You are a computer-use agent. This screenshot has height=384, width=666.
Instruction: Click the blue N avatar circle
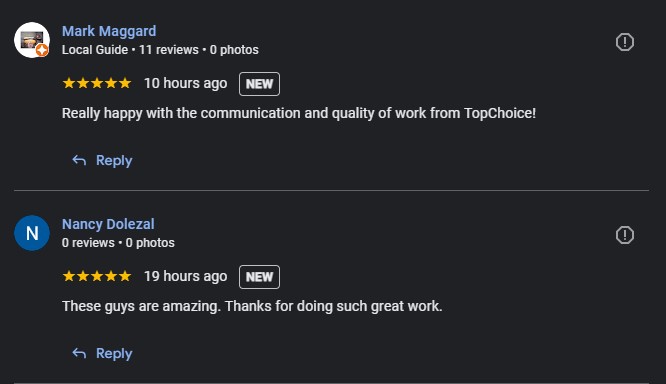tap(32, 233)
